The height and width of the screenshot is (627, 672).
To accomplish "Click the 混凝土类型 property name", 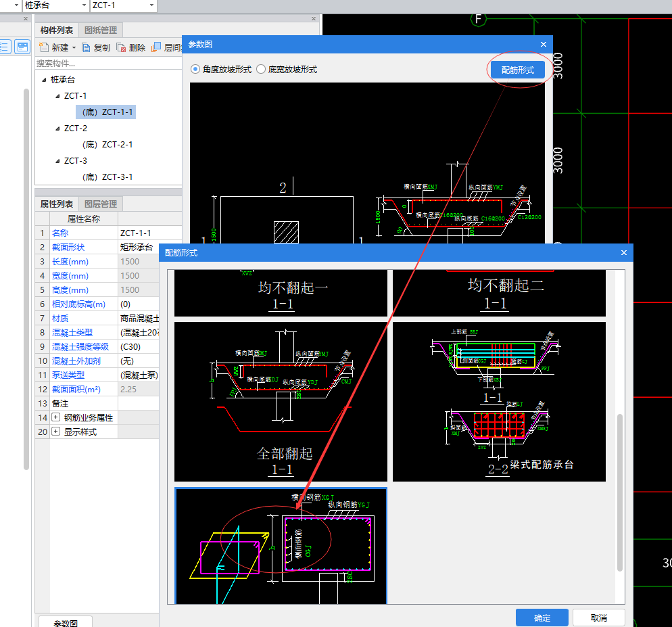I will (72, 332).
